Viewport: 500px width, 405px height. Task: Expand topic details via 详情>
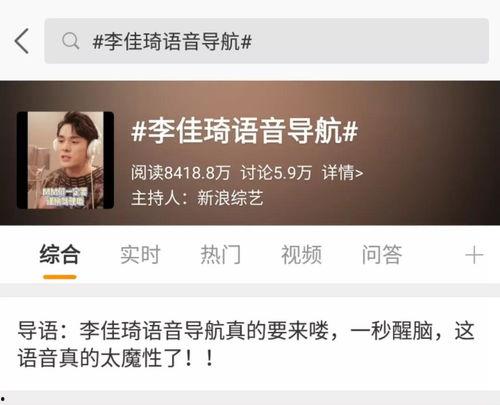[342, 173]
